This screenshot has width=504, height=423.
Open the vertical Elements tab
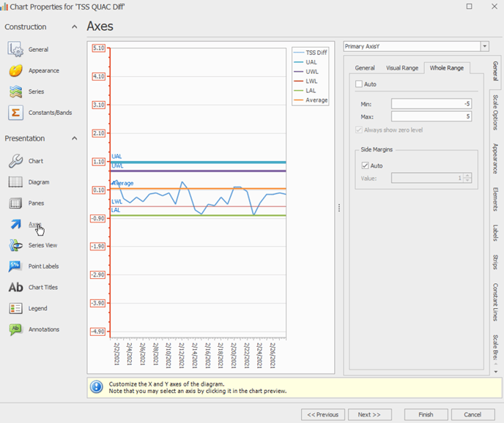pos(495,199)
